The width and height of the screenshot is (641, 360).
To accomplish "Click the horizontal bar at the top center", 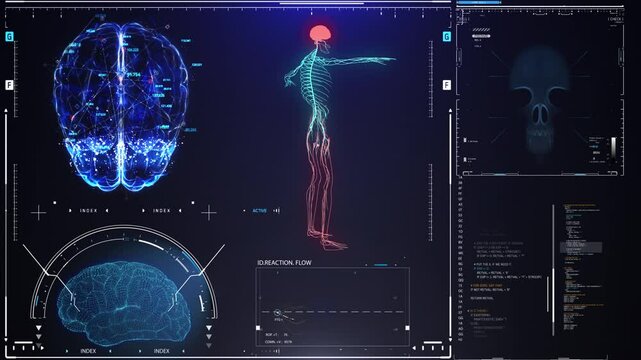I will (321, 3).
